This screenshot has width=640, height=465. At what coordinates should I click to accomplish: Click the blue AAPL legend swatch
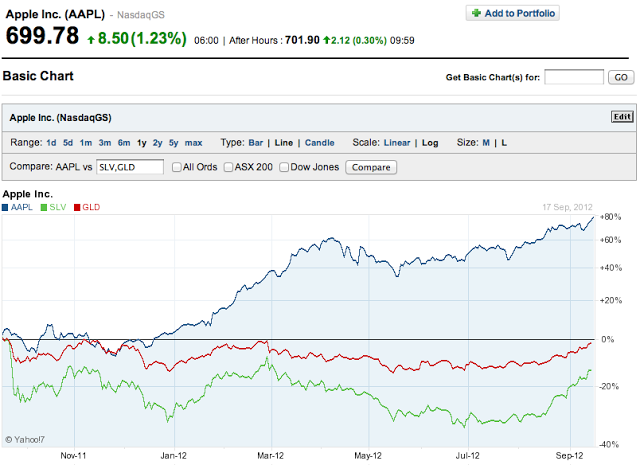pyautogui.click(x=5, y=207)
